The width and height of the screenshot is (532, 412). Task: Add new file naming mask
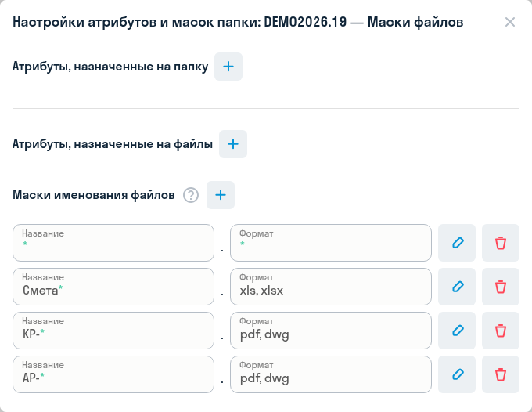pos(221,195)
